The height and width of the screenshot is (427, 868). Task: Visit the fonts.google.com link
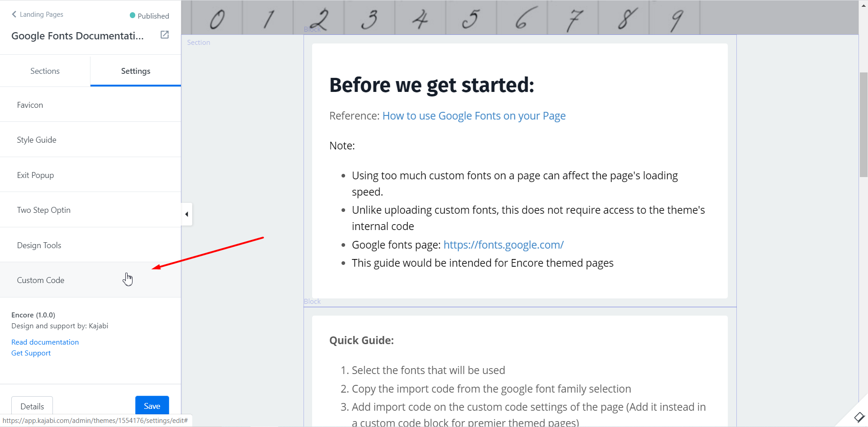pyautogui.click(x=503, y=245)
